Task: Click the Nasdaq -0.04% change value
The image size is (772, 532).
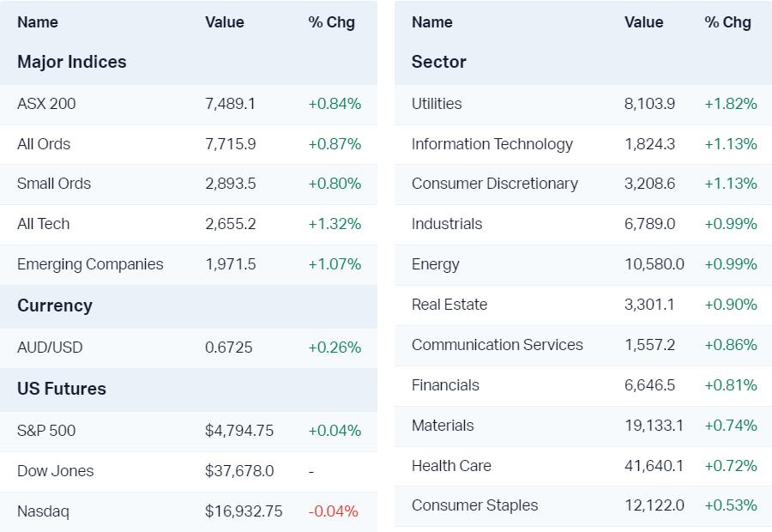Action: [334, 511]
